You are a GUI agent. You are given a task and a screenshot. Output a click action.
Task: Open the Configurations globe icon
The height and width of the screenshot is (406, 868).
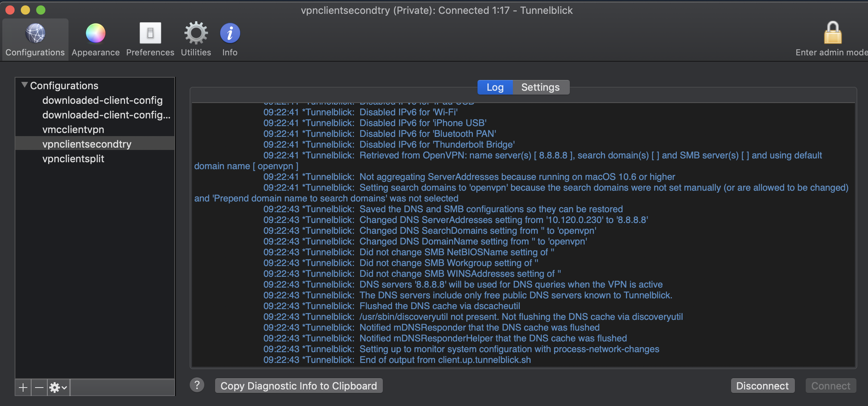click(35, 34)
